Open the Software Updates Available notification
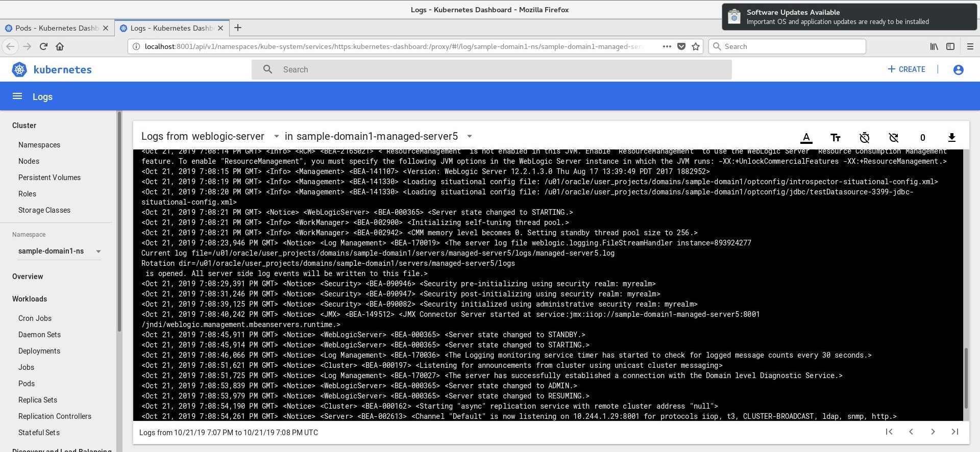The image size is (980, 452). point(849,17)
